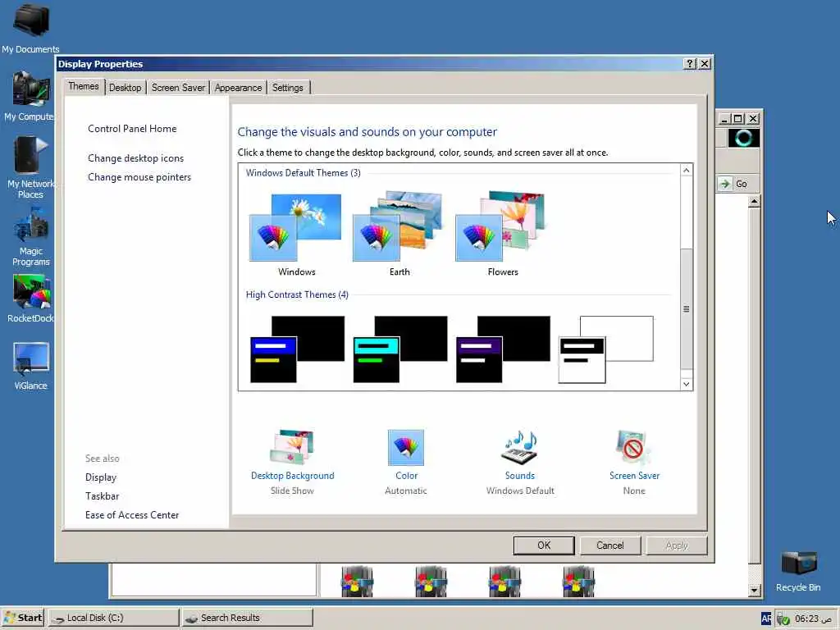Open My Documents desktop icon

tap(30, 29)
